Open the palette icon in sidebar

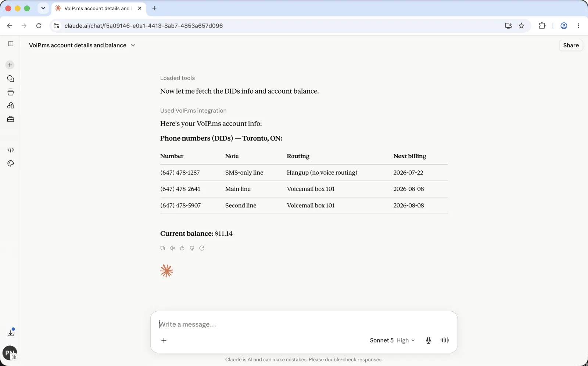11,163
